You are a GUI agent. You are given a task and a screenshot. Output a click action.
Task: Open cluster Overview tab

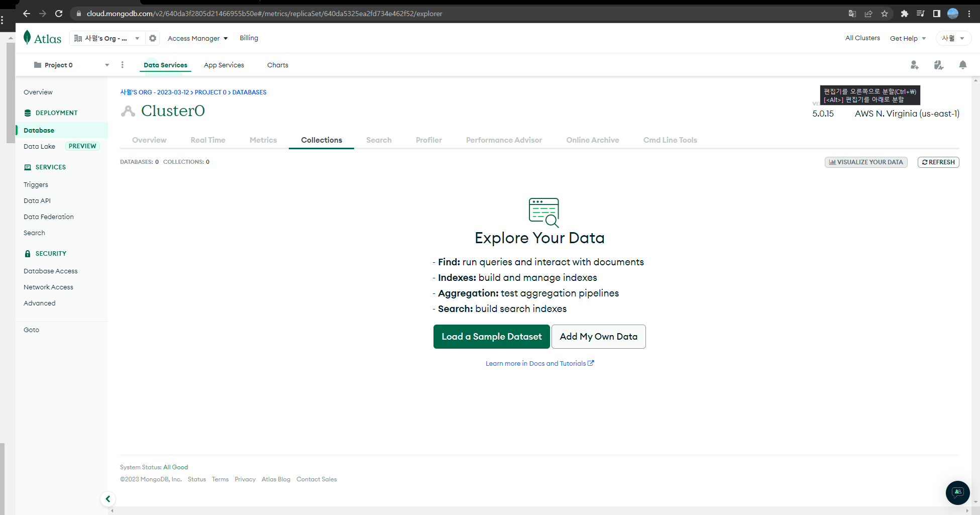pyautogui.click(x=149, y=140)
